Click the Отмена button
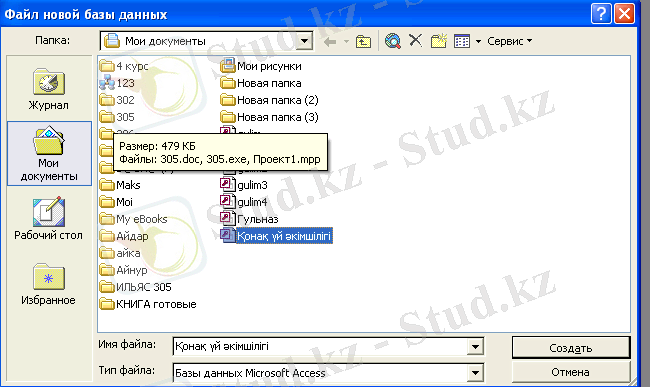650x387 pixels. 570,372
